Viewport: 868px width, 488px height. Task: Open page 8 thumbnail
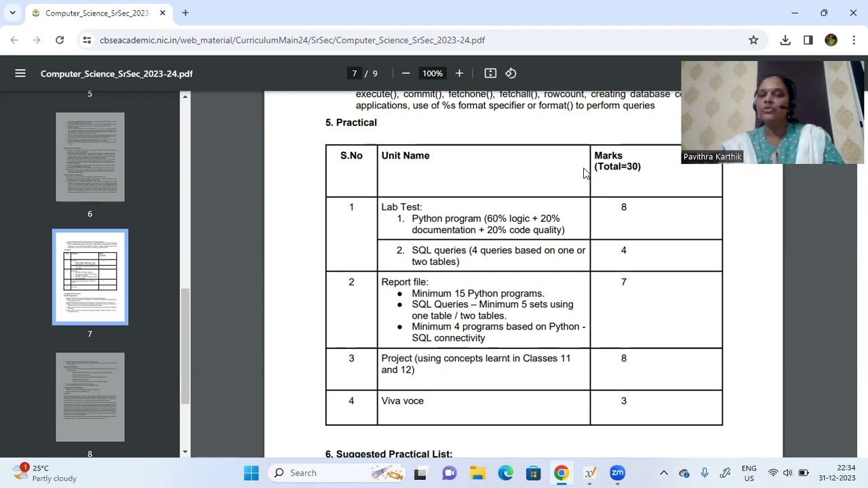pos(90,396)
